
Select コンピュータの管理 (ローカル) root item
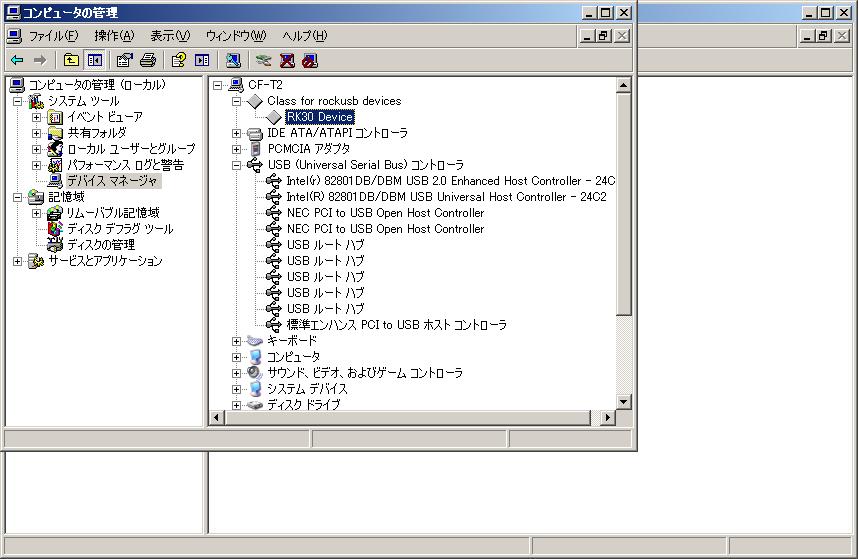click(x=97, y=85)
